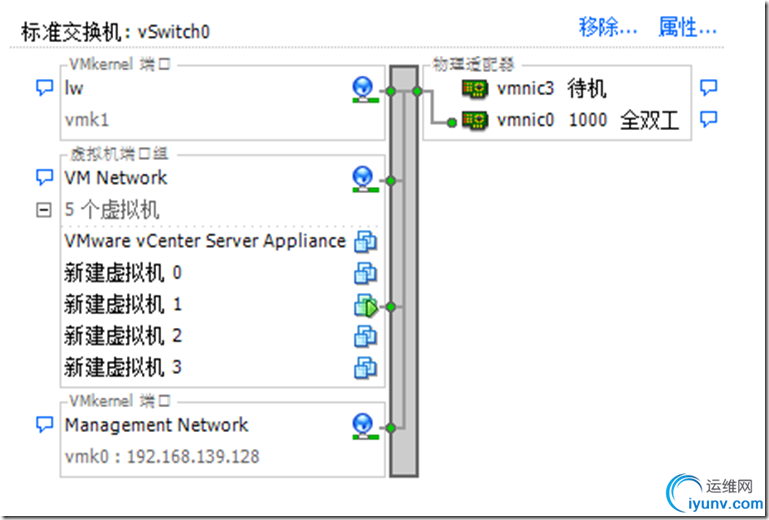
Task: Select the 新建虚拟机 3 entry
Action: [123, 367]
